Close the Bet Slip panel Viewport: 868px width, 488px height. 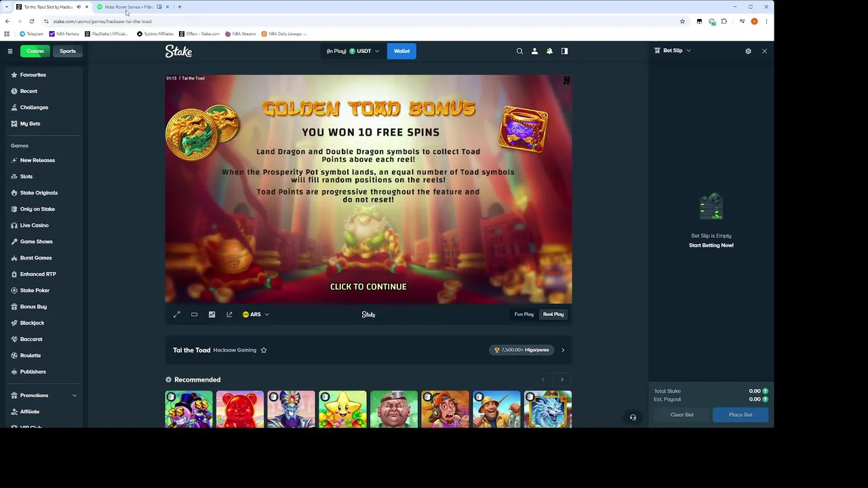click(x=764, y=51)
